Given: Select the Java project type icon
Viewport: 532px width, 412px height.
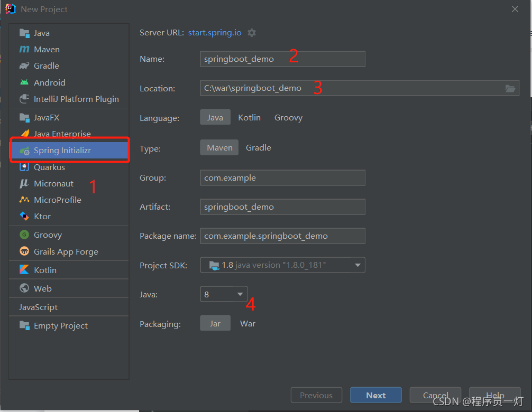Looking at the screenshot, I should (24, 33).
